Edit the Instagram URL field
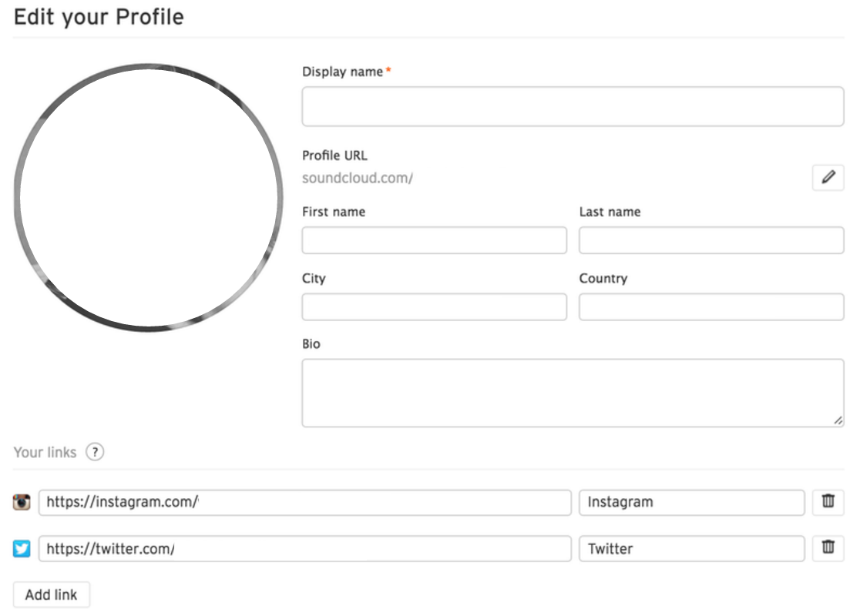The height and width of the screenshot is (616, 860). pyautogui.click(x=304, y=502)
